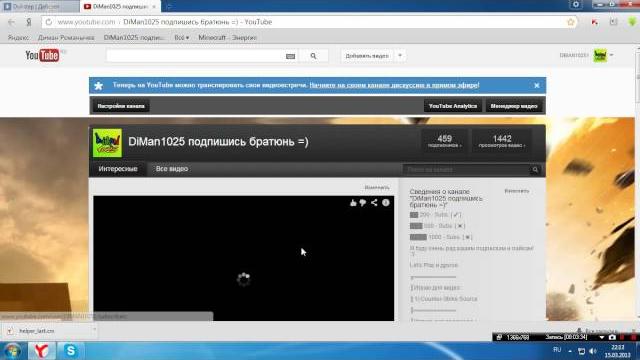Click the browser back arrow

coord(11,22)
